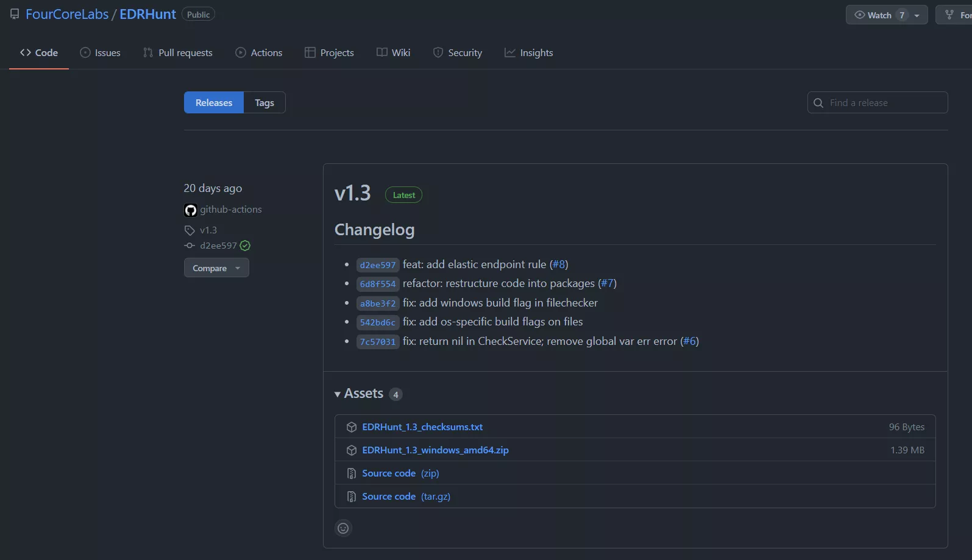Click the zip file icon for Source code (zip)
This screenshot has width=972, height=560.
(352, 473)
